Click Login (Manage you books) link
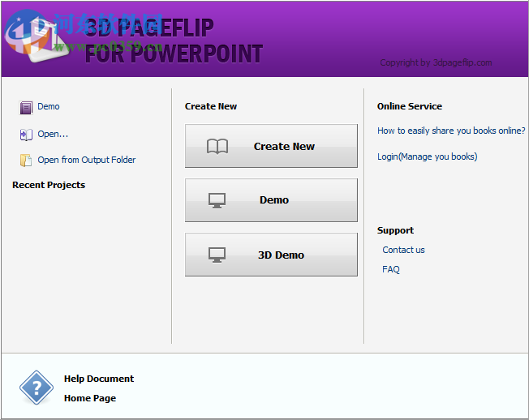This screenshot has width=529, height=420. click(427, 156)
